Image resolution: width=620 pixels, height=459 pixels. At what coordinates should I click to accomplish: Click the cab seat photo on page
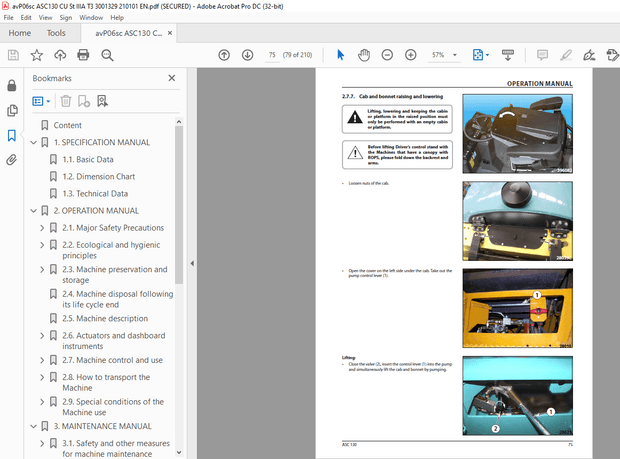tap(518, 134)
